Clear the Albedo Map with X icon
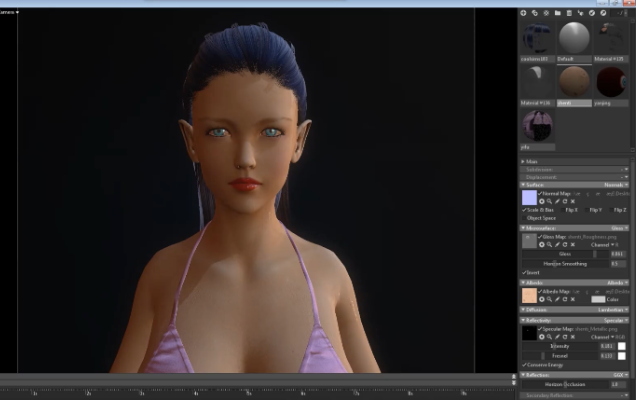636x400 pixels. coord(572,299)
